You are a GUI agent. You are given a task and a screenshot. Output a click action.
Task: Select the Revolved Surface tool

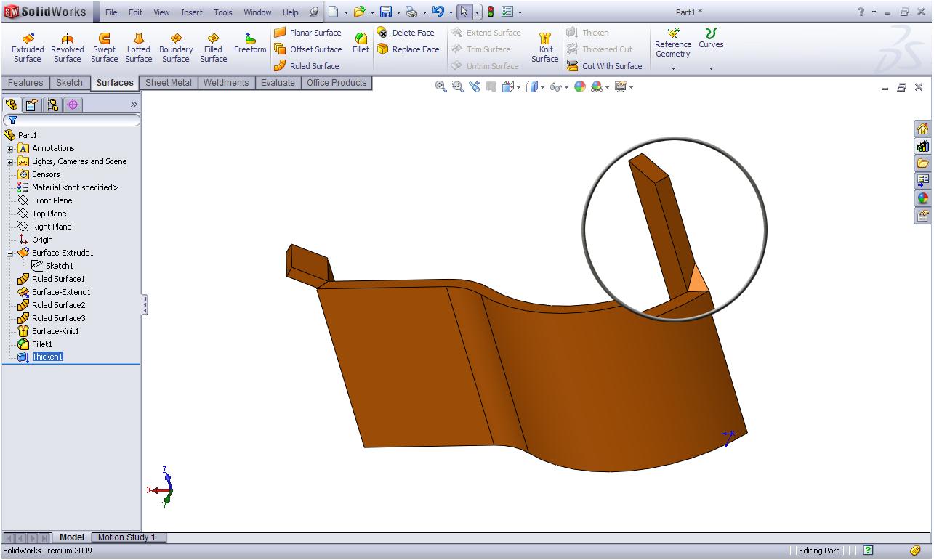click(67, 48)
